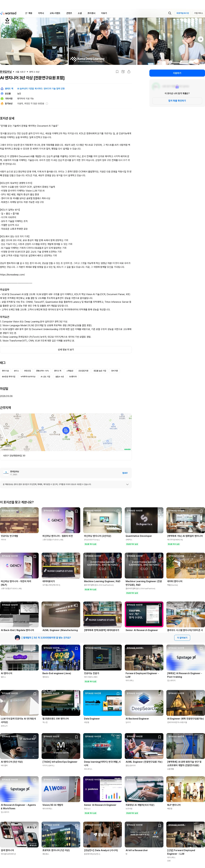Screen dimensions: 205x868
Task: Click the info icon next to 합격보상
Action: [x=47, y=103]
